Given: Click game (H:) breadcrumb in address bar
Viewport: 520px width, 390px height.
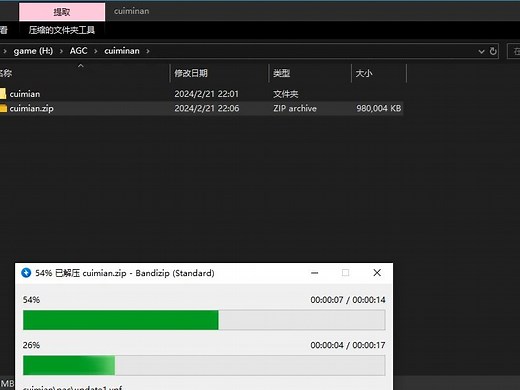Looking at the screenshot, I should pyautogui.click(x=33, y=51).
